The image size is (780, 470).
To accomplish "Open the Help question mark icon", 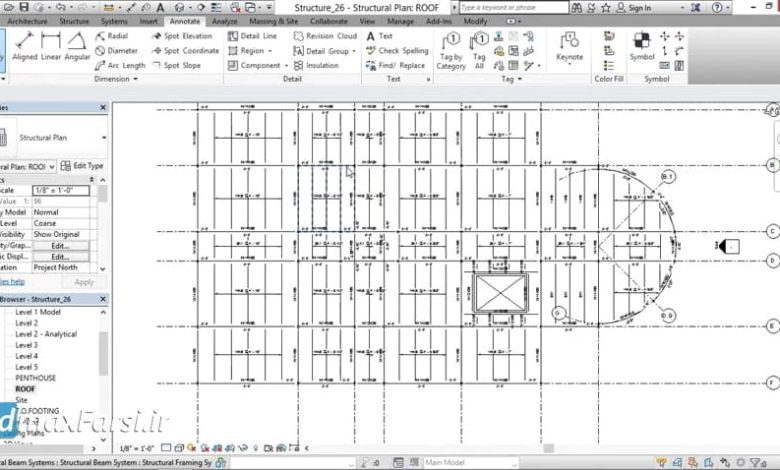I will [x=717, y=7].
